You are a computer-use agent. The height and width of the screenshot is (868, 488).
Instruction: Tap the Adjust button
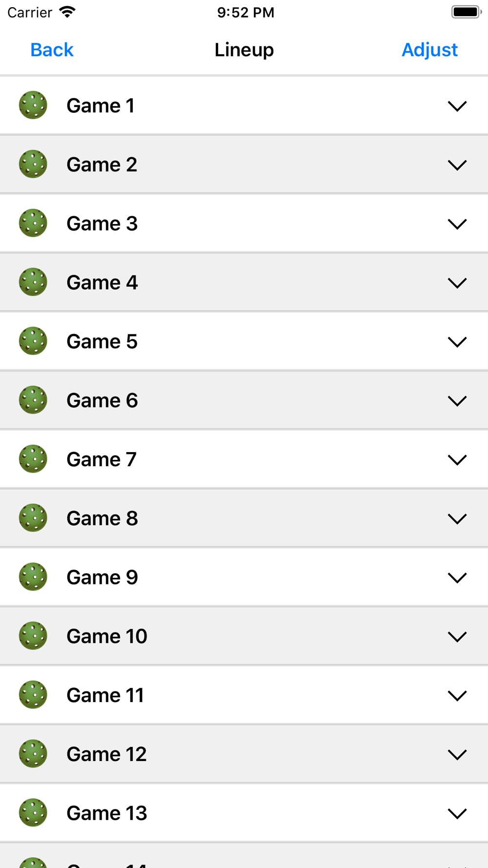[x=429, y=50]
